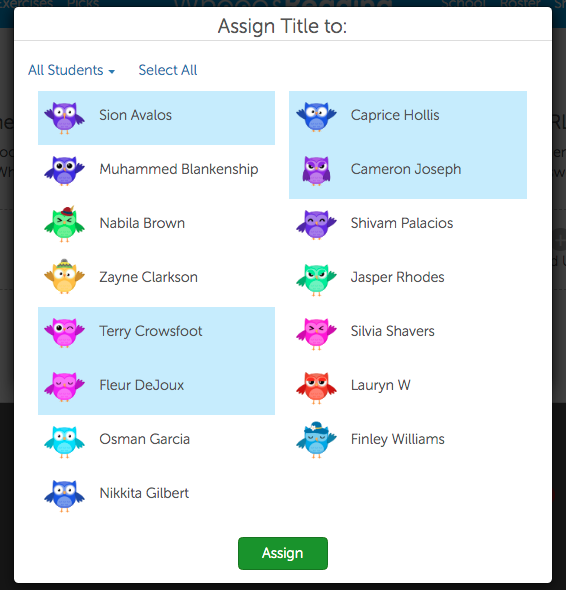Screen dimensions: 566x590
Task: Click Sion Avalos's purple owl avatar
Action: click(x=64, y=118)
